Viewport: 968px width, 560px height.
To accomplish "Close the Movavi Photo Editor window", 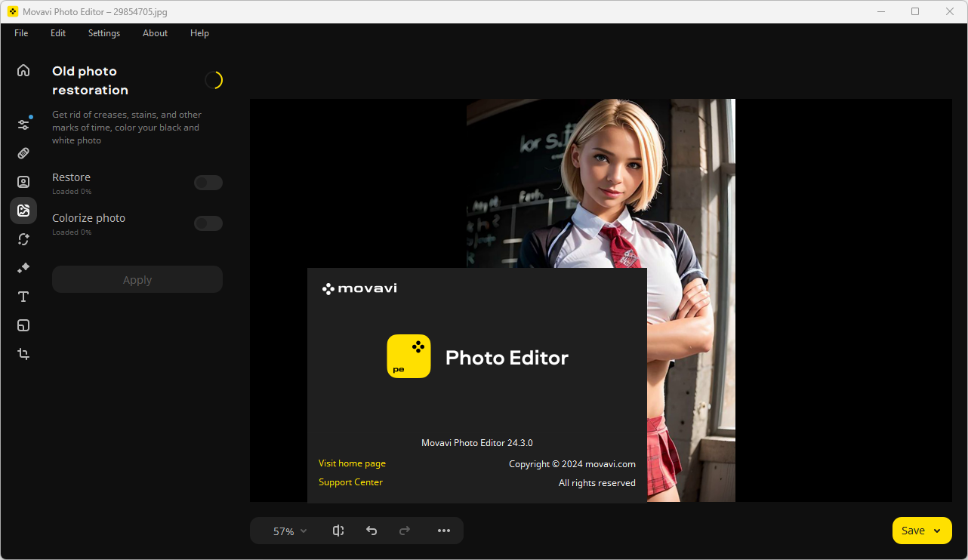I will click(950, 11).
